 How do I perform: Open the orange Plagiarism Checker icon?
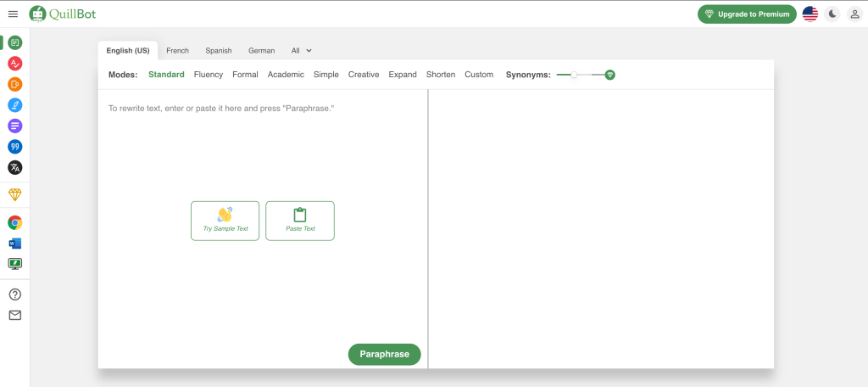[x=15, y=84]
